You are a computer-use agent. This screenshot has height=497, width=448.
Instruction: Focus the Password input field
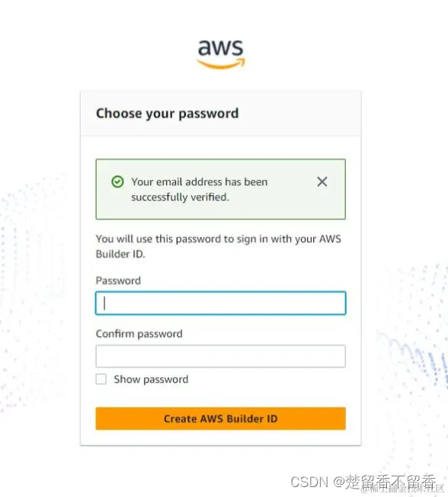pyautogui.click(x=221, y=303)
